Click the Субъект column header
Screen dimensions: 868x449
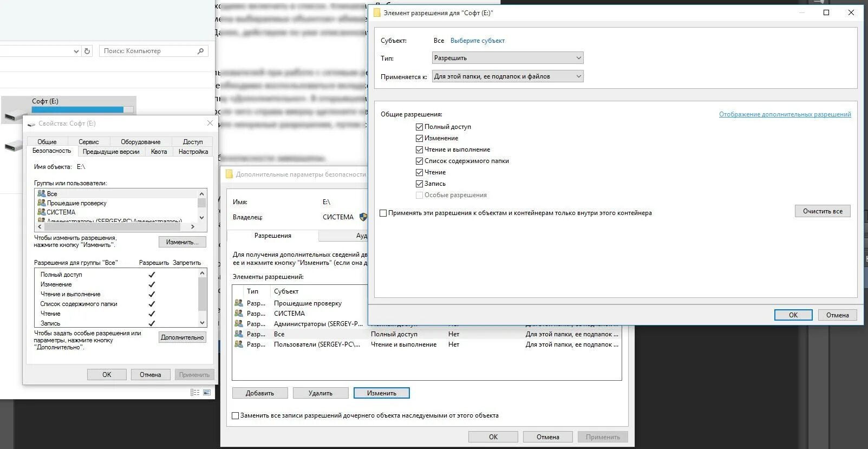tap(286, 291)
